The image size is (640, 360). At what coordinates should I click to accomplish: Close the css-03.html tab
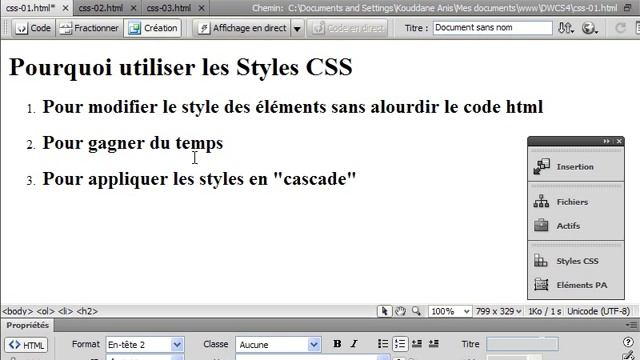[201, 8]
